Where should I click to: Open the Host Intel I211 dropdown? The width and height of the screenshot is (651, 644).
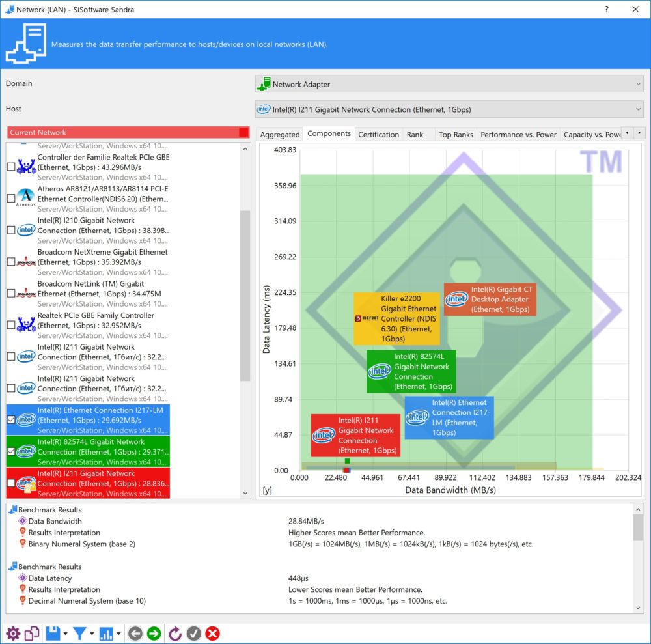pyautogui.click(x=449, y=109)
